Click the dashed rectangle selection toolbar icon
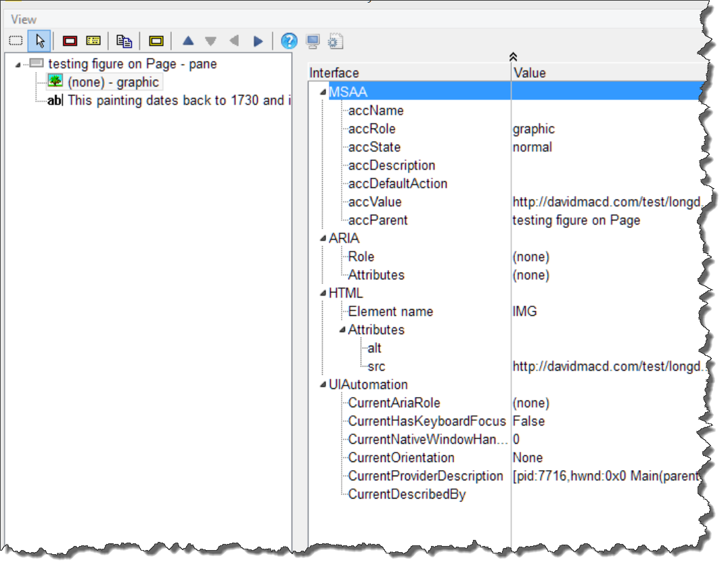The image size is (728, 571). coord(15,41)
